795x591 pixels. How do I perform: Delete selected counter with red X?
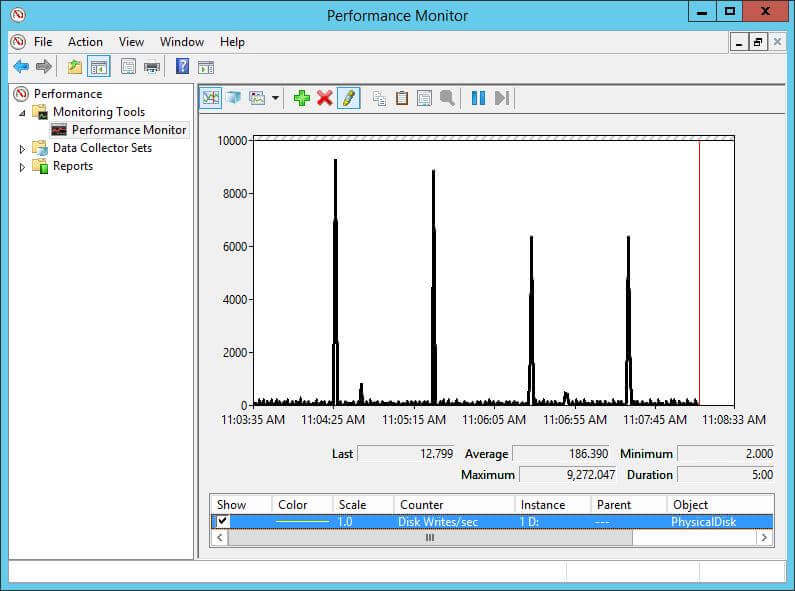[x=325, y=98]
